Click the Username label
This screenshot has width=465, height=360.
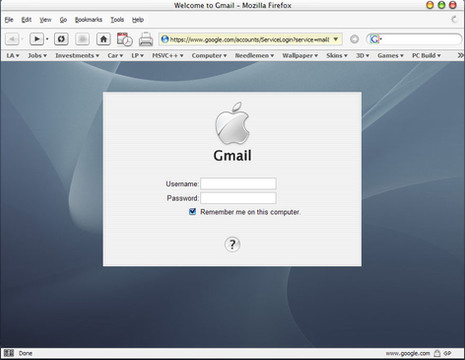[x=182, y=184]
